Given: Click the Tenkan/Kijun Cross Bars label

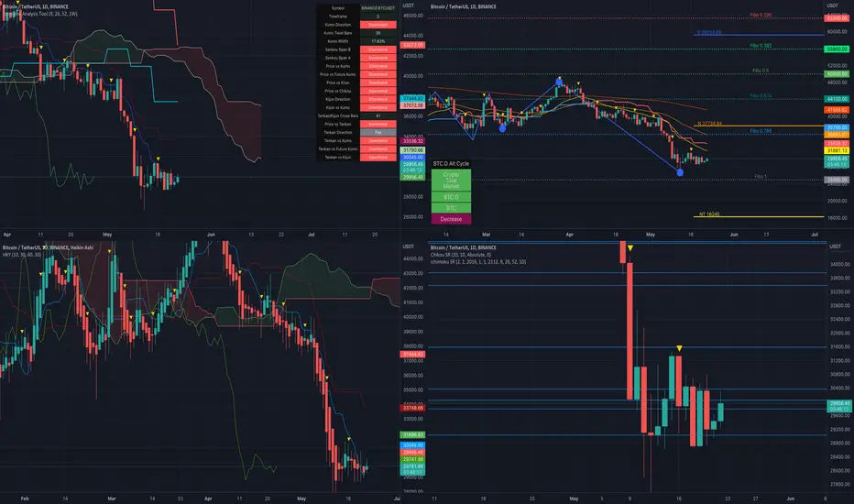Looking at the screenshot, I should (338, 115).
